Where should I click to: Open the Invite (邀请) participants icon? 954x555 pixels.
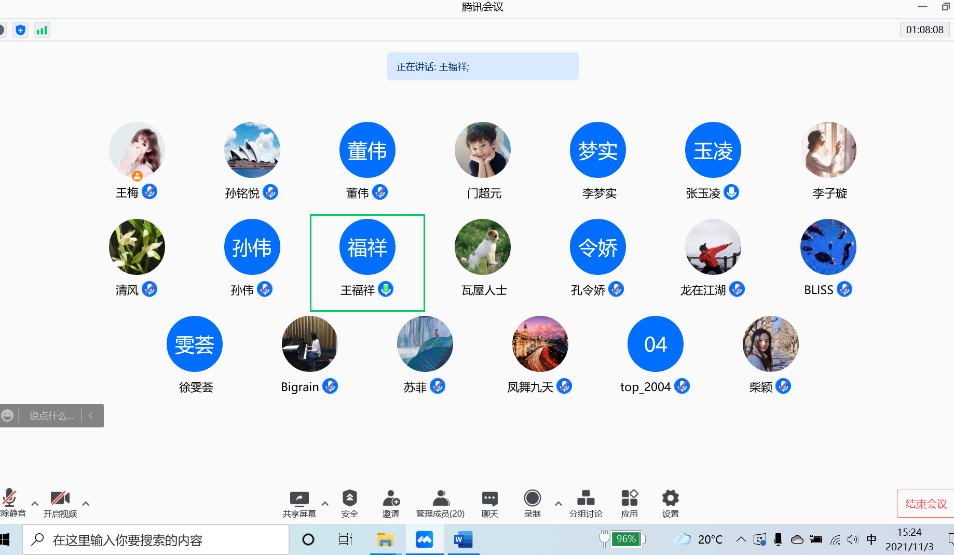click(391, 499)
